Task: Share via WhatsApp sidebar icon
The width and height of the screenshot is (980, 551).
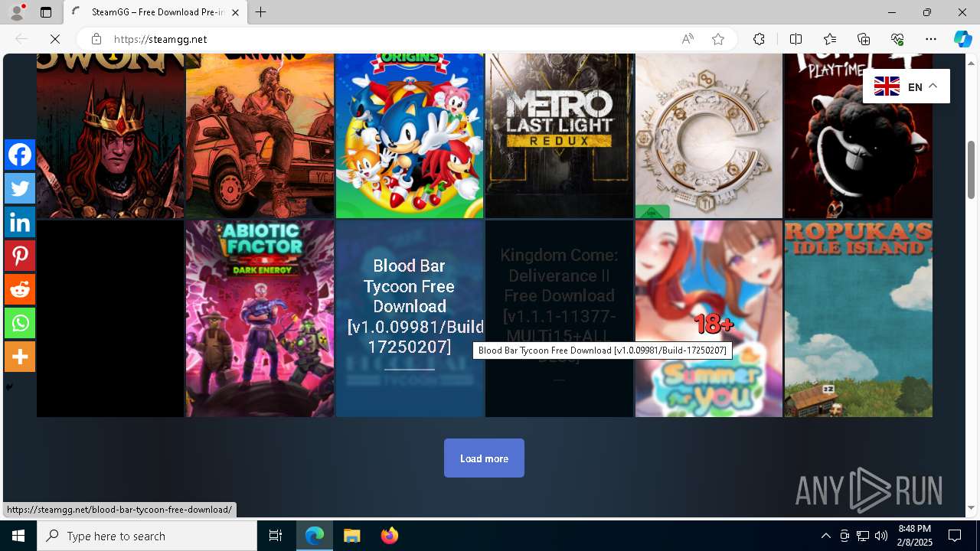Action: coord(20,323)
